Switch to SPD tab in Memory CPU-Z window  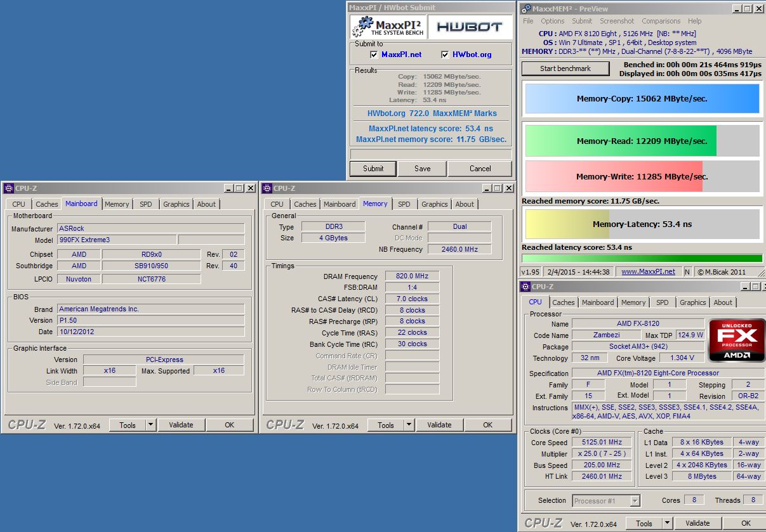tap(404, 204)
